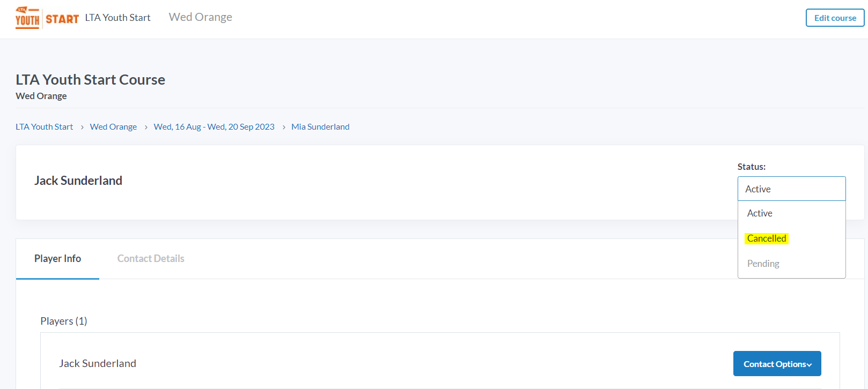Screen dimensions: 868x389
Task: Select Active option in status list
Action: 791,213
